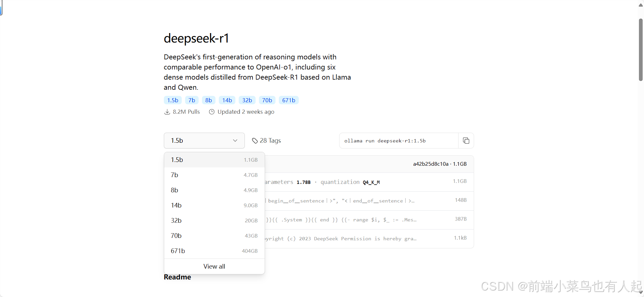
Task: Open the .System template row
Action: [x=369, y=220]
